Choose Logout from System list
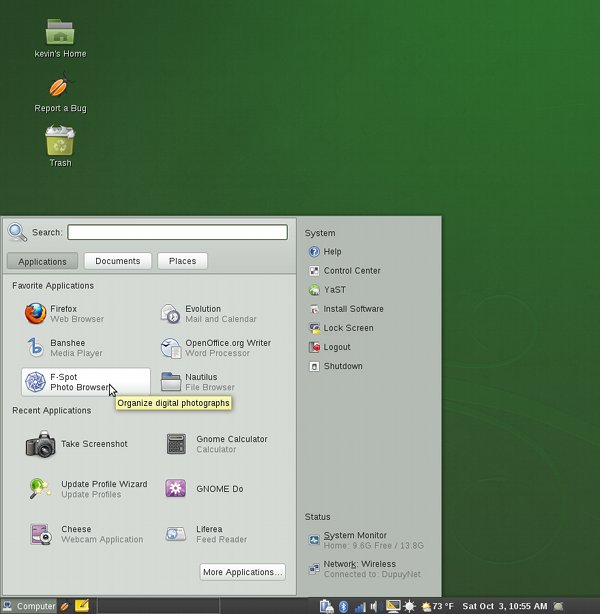The image size is (600, 614). (329, 347)
